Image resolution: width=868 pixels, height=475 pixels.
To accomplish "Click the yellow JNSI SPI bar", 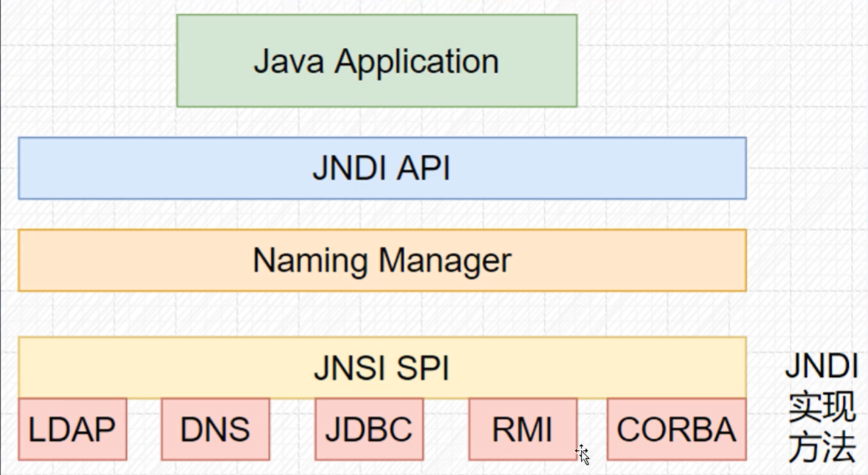I will pos(382,367).
